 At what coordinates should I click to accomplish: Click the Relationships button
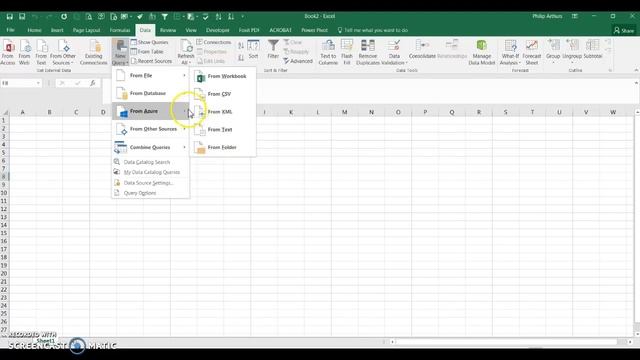(452, 49)
